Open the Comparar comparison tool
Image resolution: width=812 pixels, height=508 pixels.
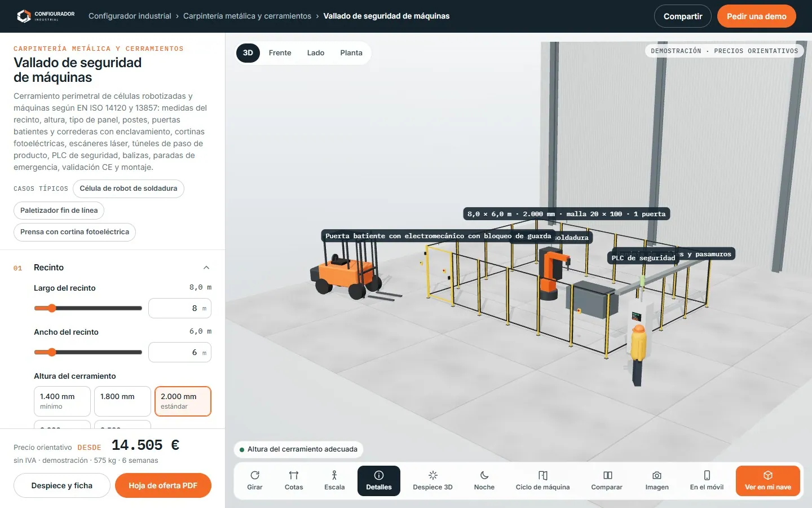[x=607, y=481]
